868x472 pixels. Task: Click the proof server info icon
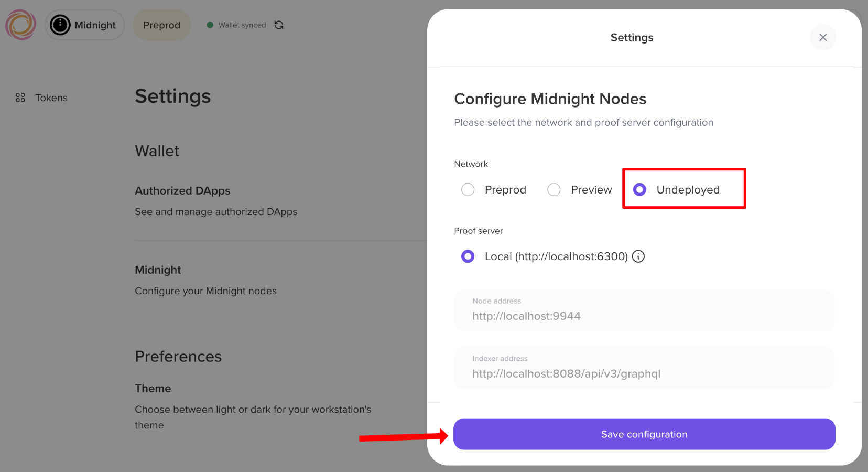pyautogui.click(x=638, y=256)
